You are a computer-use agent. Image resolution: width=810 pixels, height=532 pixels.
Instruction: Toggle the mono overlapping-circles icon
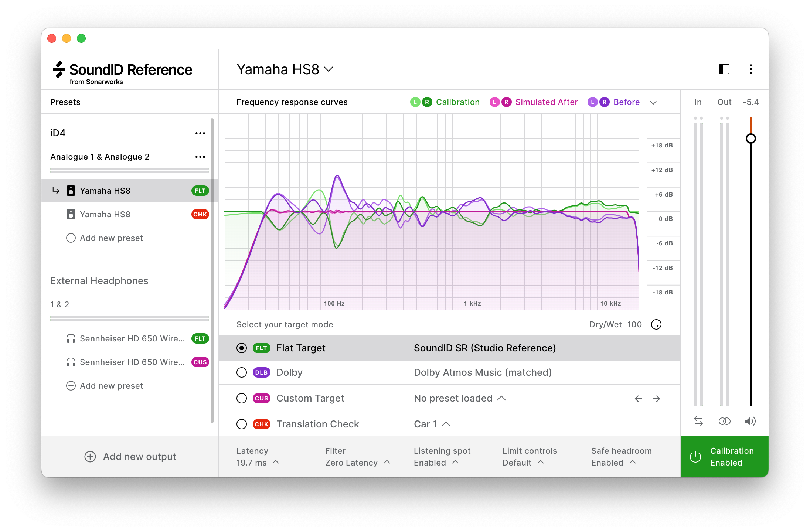click(725, 421)
